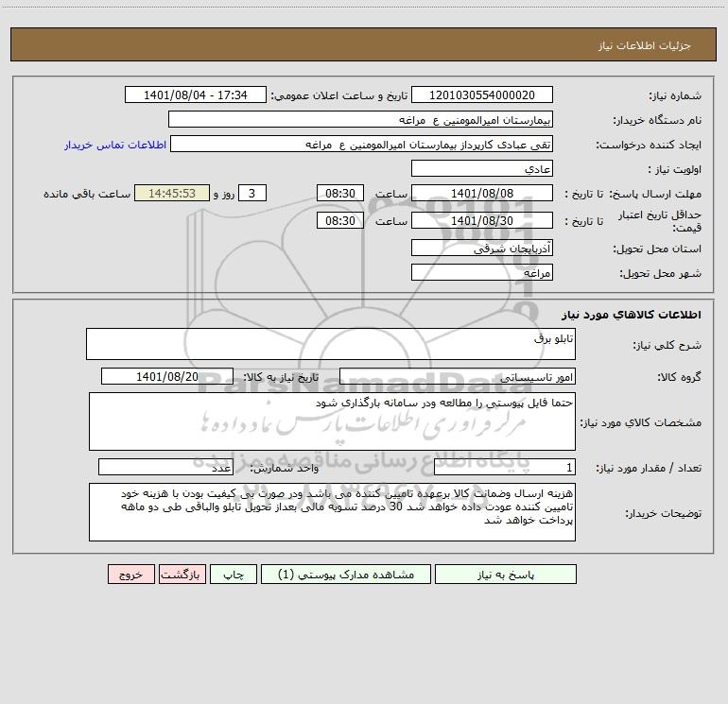This screenshot has height=704, width=728.
Task: Click the مشخصات کالای مورد نیاز label
Action: (x=641, y=422)
